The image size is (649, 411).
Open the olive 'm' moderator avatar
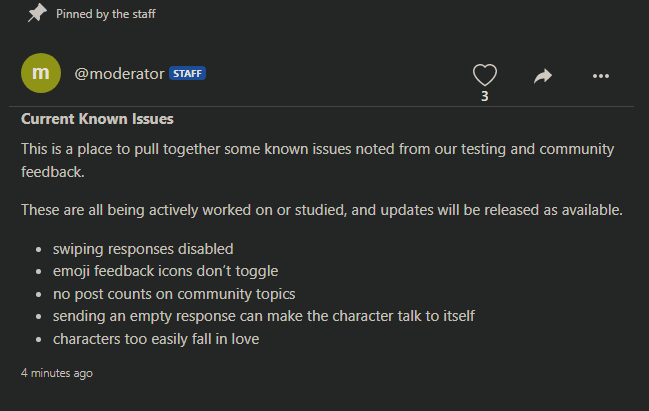pos(41,73)
